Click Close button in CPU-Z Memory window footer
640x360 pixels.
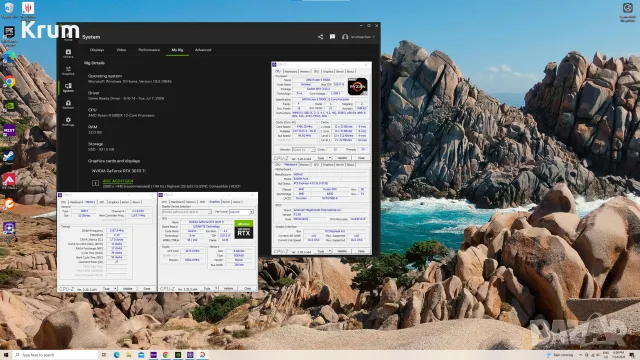click(147, 289)
